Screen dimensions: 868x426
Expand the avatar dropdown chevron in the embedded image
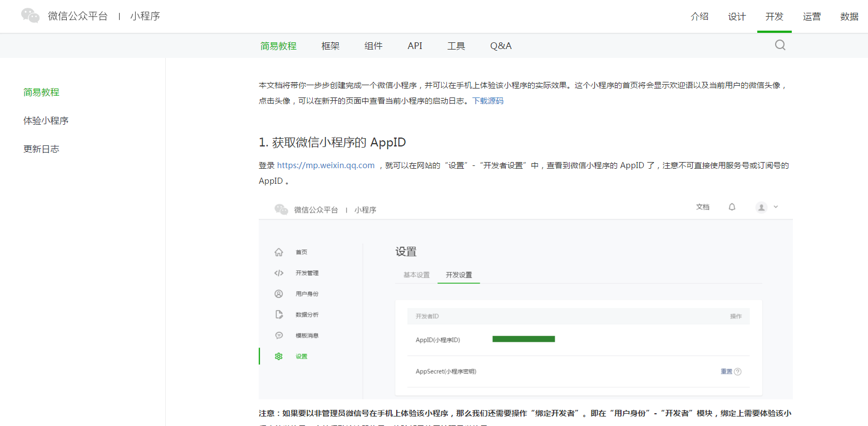pyautogui.click(x=776, y=207)
